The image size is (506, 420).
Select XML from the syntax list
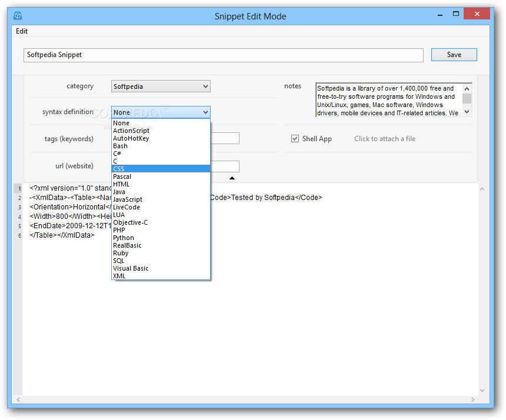click(x=161, y=276)
